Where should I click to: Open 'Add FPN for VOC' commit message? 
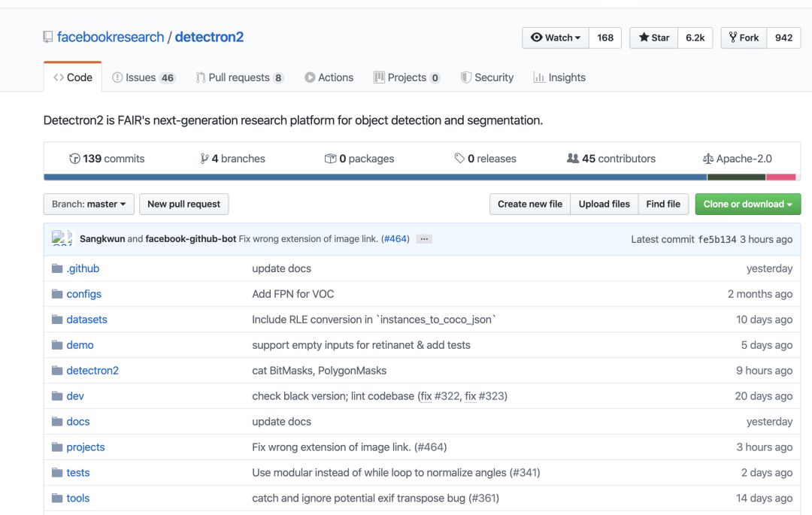point(293,294)
